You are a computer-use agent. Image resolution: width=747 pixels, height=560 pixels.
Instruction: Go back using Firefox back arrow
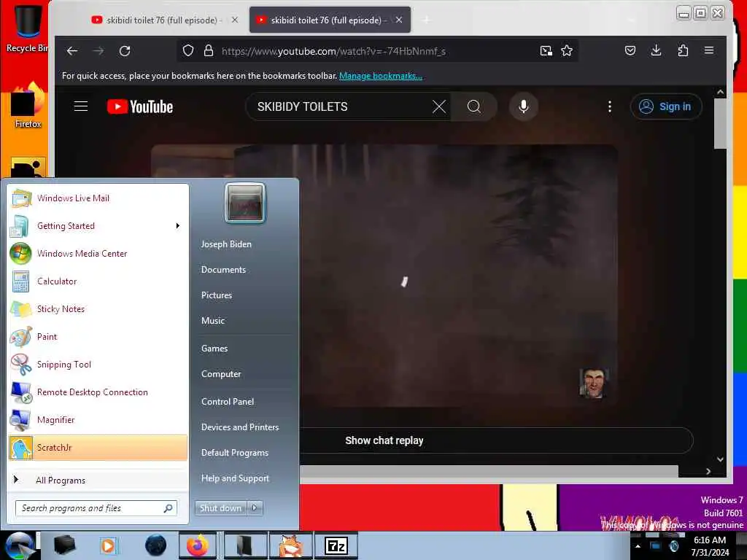pyautogui.click(x=72, y=51)
